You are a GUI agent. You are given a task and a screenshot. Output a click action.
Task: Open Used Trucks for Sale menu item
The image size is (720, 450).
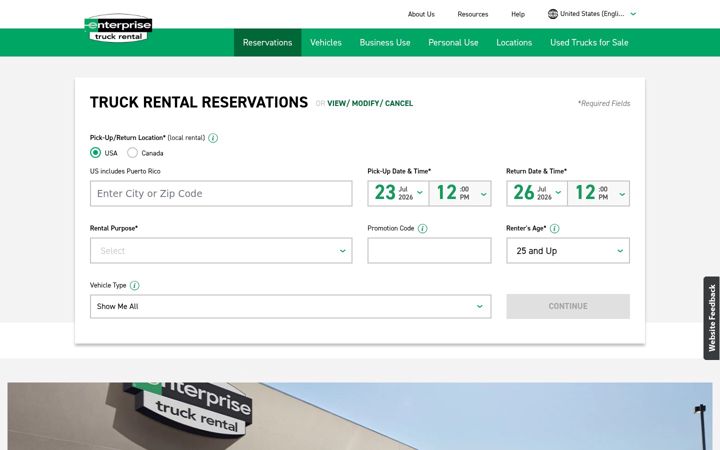(x=589, y=42)
